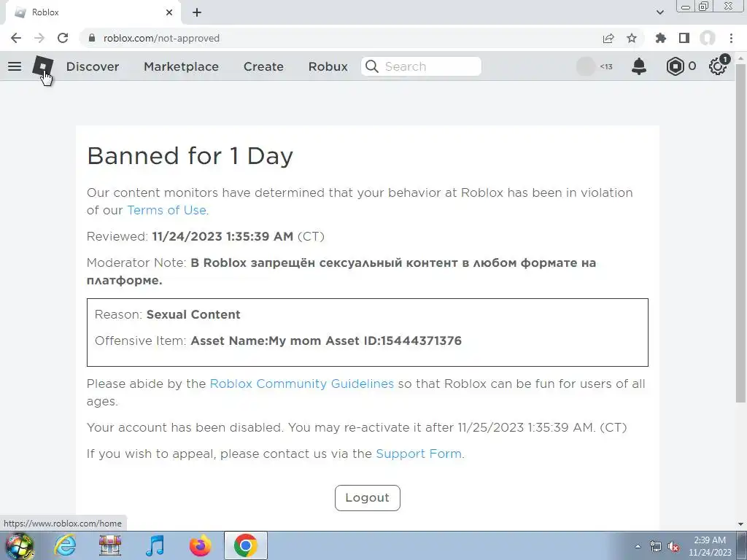Click the user avatar in Roblox navbar

coord(586,66)
